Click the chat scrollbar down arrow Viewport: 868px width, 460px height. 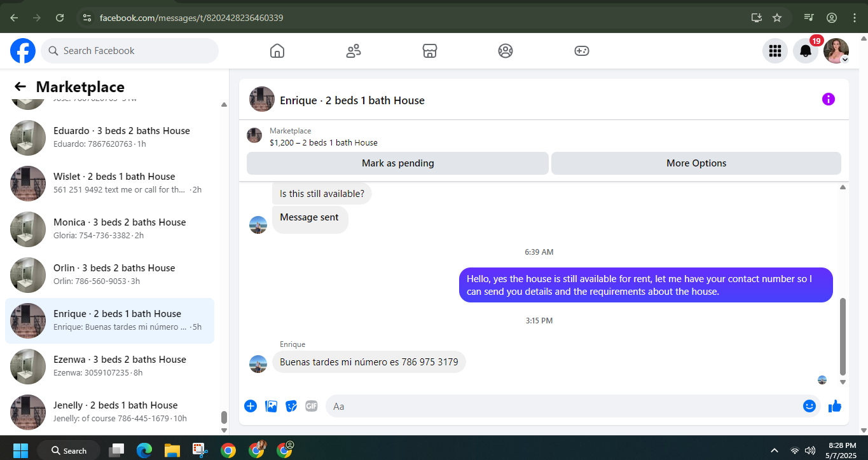(x=843, y=382)
